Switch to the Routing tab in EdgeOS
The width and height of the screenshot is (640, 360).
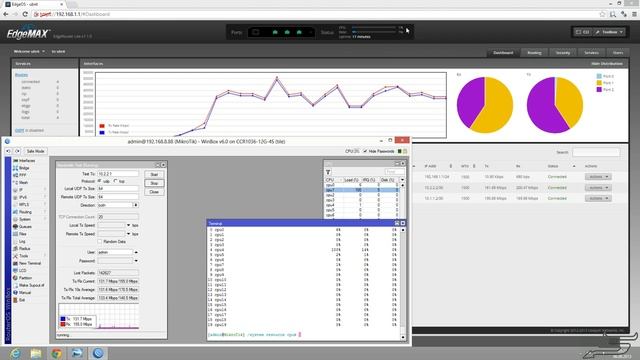coord(534,53)
